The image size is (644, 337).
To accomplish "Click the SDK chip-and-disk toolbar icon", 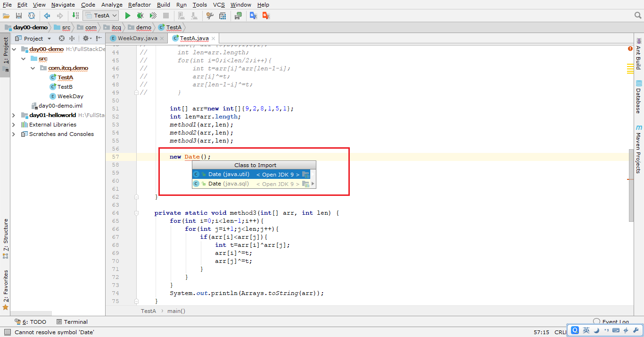I will click(239, 16).
